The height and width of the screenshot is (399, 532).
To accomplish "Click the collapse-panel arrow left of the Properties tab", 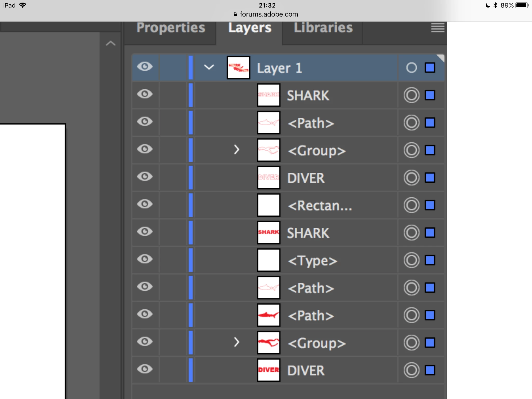I will point(111,43).
